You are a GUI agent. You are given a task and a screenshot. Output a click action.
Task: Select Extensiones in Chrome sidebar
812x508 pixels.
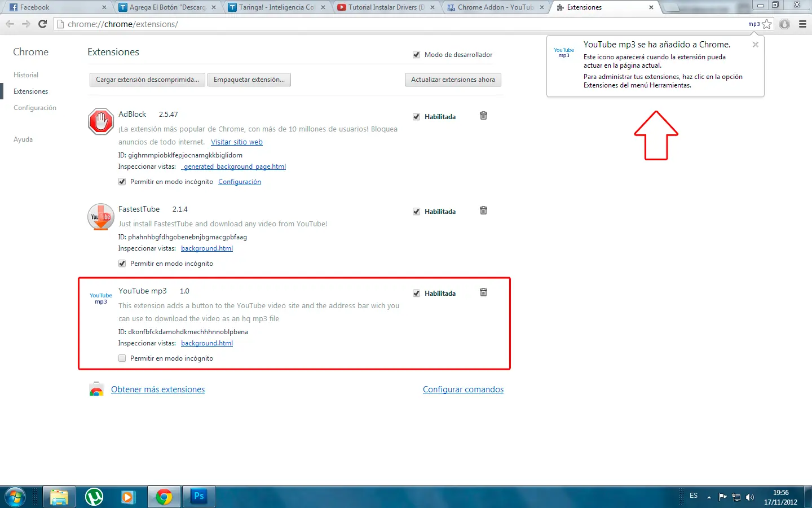30,91
